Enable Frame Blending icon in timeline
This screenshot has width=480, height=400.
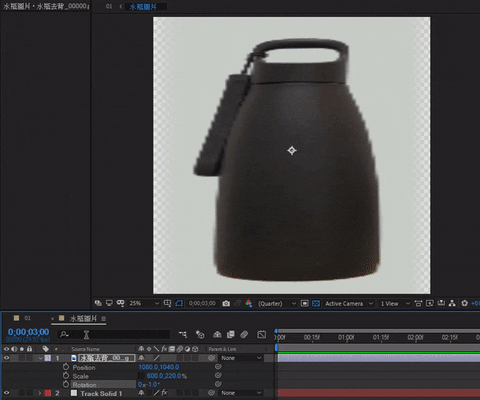[x=230, y=334]
